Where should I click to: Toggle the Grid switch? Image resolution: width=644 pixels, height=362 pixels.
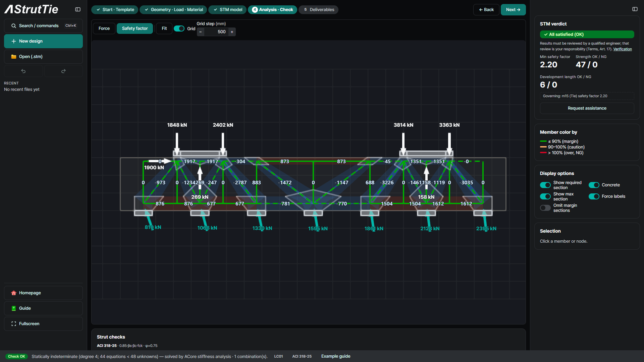179,28
